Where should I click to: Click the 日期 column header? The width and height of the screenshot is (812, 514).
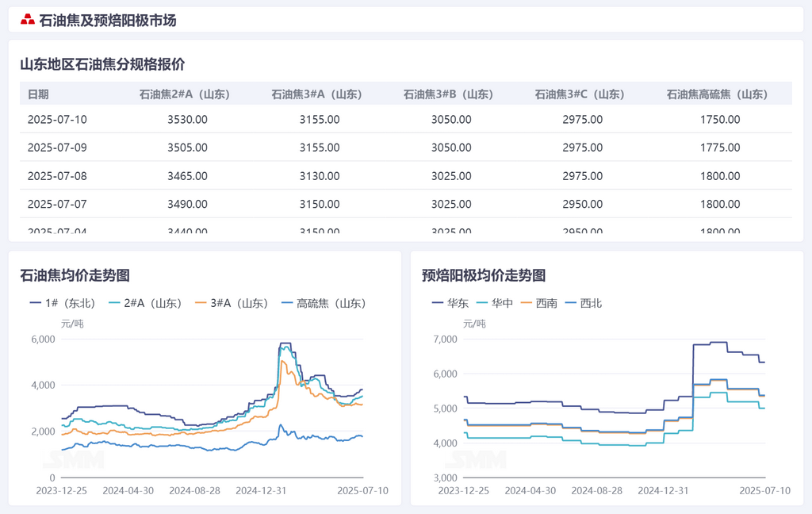(38, 94)
